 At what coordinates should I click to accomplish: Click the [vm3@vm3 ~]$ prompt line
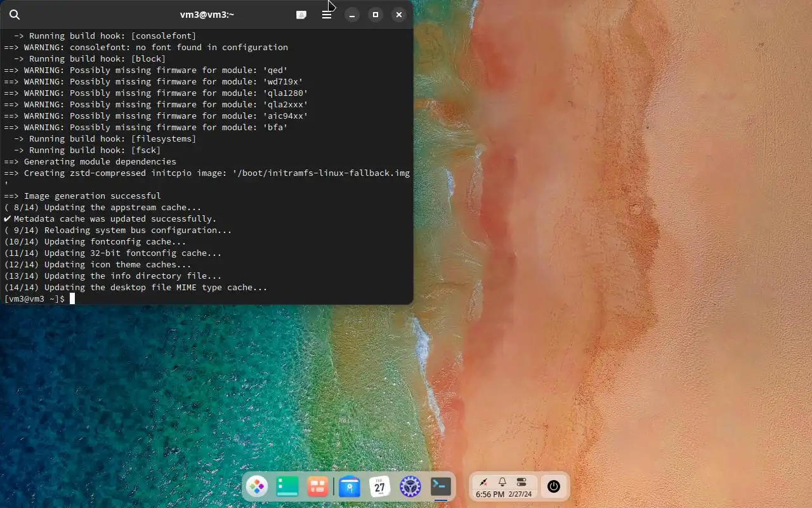34,298
